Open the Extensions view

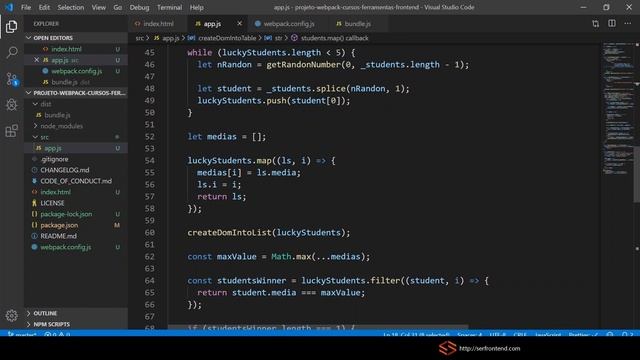[x=11, y=131]
